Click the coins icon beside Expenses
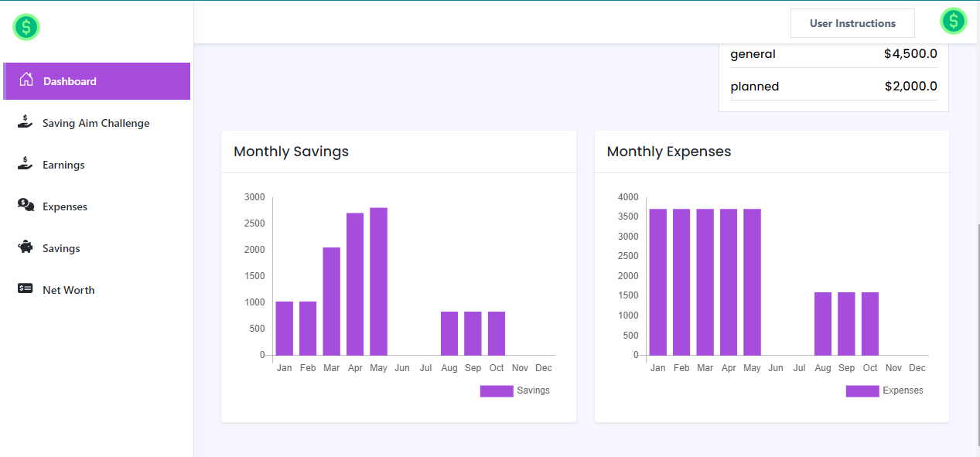This screenshot has width=980, height=457. (26, 206)
